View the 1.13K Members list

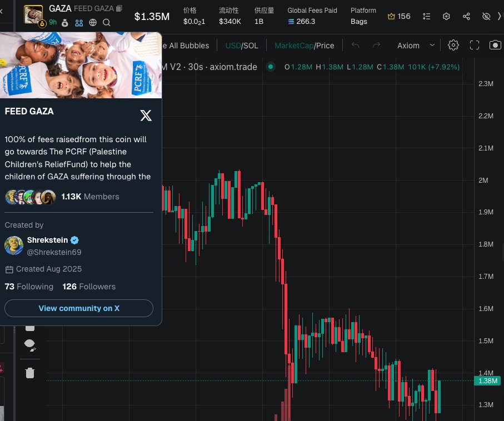point(90,197)
